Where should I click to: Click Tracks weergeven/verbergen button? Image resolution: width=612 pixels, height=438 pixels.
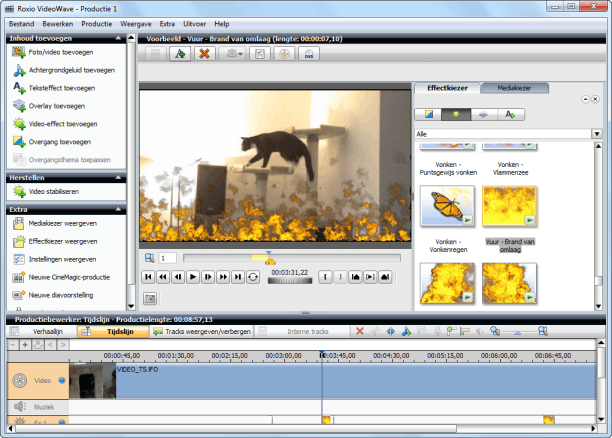(205, 330)
